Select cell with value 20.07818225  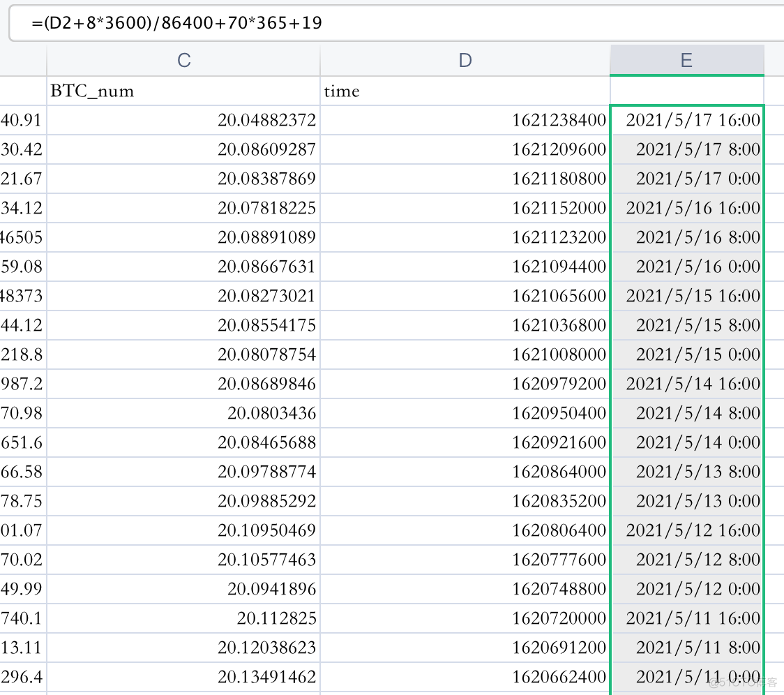click(x=183, y=208)
